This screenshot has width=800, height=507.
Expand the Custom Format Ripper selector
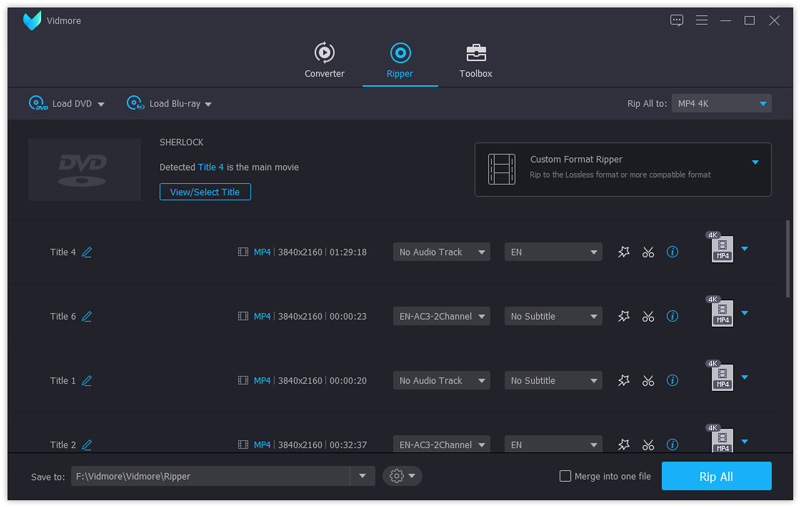point(755,162)
